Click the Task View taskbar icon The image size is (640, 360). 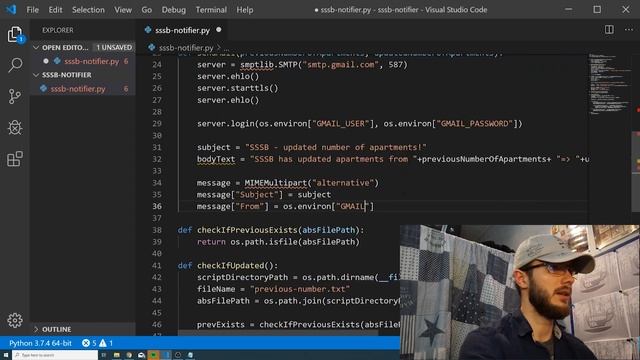coord(104,355)
